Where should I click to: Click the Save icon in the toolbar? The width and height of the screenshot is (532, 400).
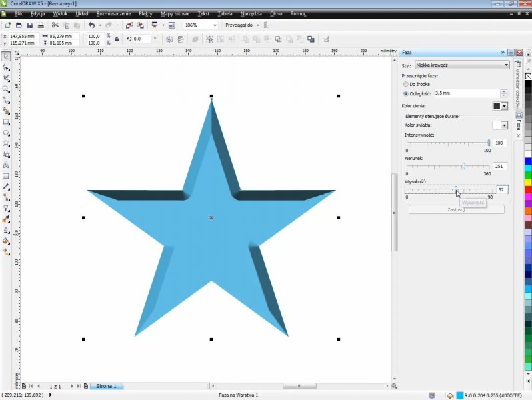pos(30,25)
